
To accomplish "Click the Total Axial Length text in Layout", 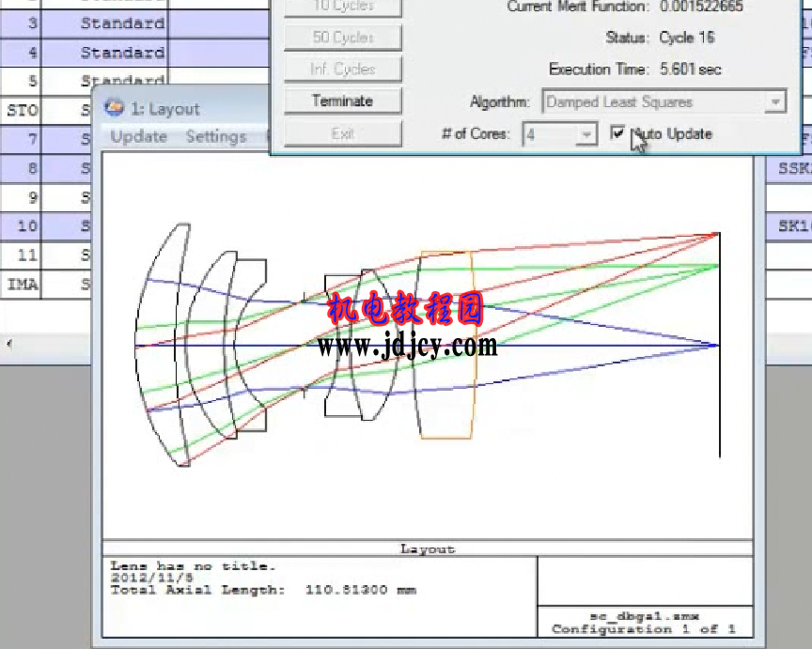I will [263, 590].
